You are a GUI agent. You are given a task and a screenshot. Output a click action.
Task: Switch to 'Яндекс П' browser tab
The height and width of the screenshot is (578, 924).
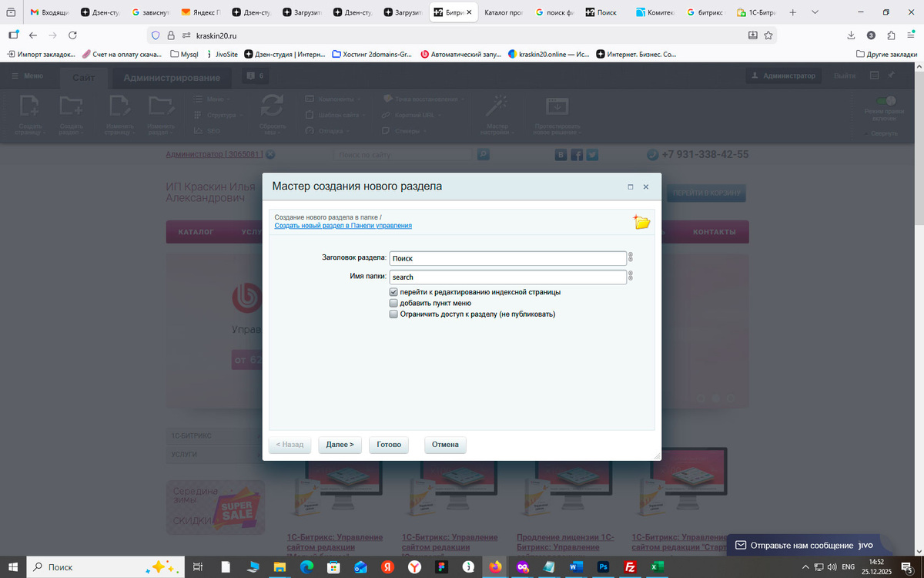coord(202,12)
